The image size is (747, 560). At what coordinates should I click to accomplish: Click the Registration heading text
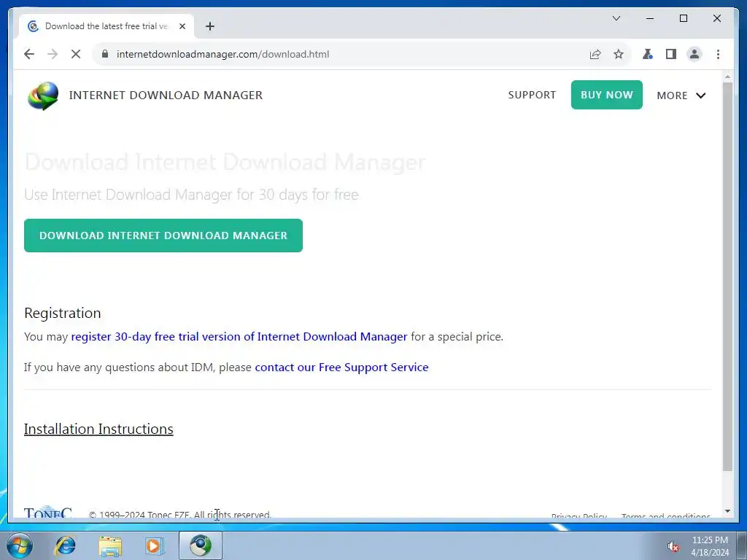point(63,313)
